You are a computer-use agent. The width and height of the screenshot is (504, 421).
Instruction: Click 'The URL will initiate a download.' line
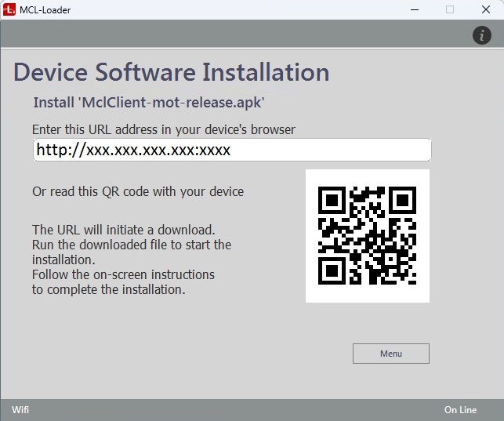coord(123,230)
